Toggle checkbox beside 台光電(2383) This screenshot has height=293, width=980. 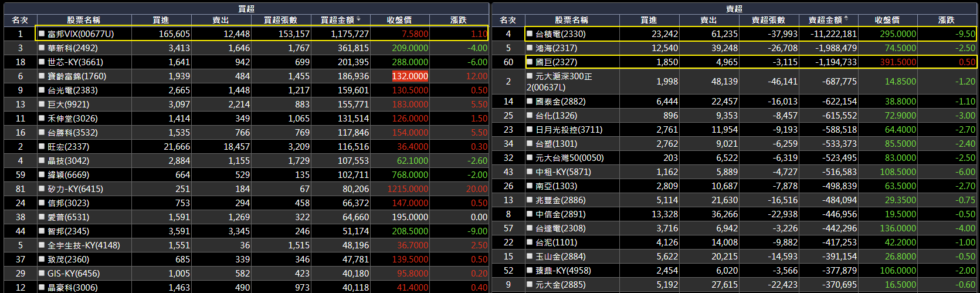coord(42,90)
